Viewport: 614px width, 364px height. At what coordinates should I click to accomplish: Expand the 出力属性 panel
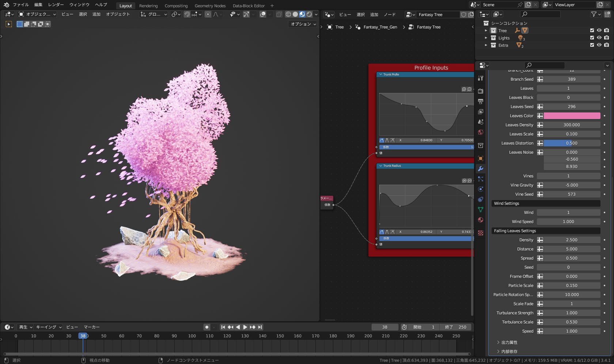(509, 342)
